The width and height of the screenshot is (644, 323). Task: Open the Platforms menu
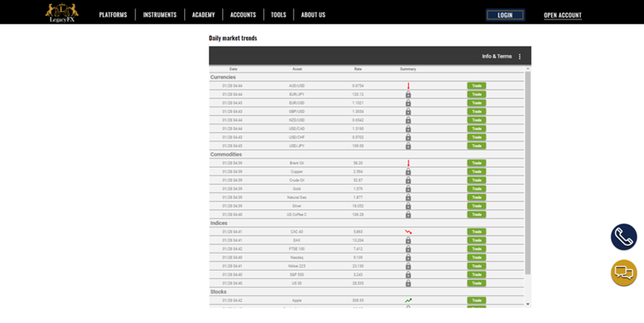point(113,15)
